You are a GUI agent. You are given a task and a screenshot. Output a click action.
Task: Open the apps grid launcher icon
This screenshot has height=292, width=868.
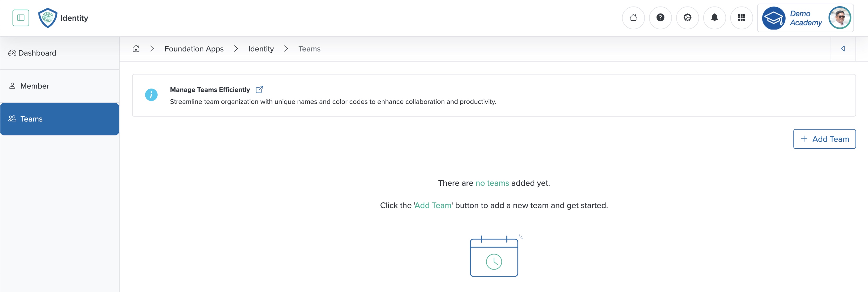coord(741,17)
